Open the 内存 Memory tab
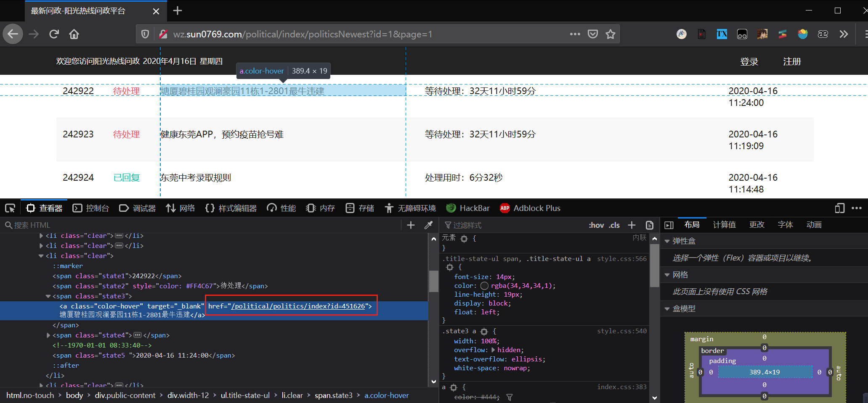Screen dimensions: 868x403 pos(320,208)
